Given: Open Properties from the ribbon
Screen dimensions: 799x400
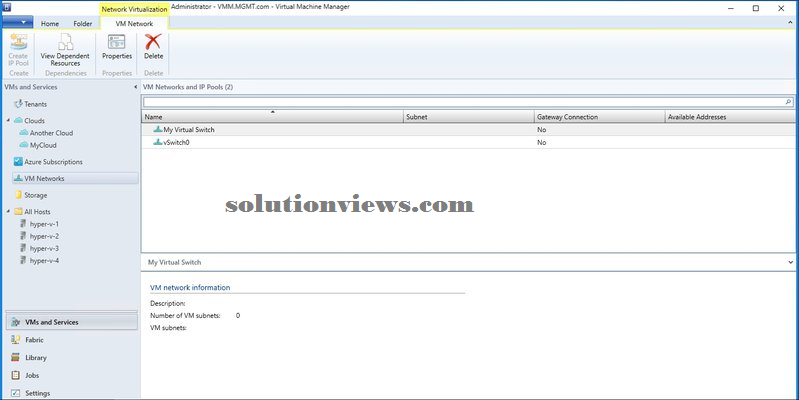Looking at the screenshot, I should point(117,47).
